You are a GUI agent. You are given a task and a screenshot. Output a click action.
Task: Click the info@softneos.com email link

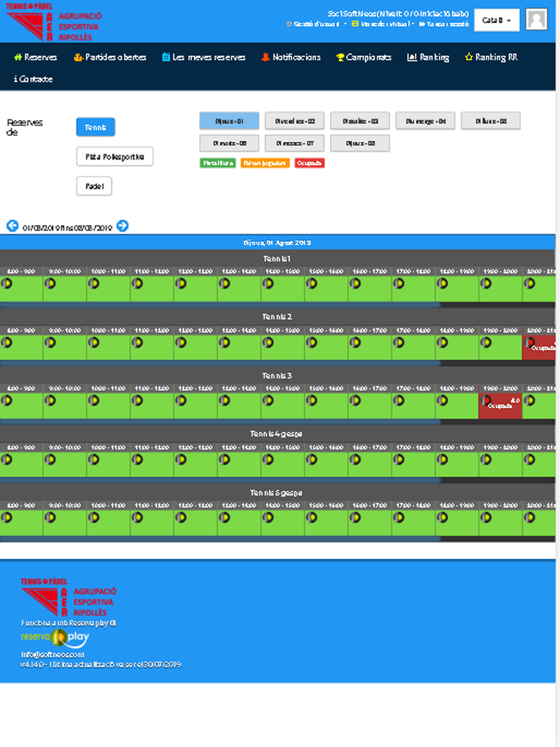(53, 655)
